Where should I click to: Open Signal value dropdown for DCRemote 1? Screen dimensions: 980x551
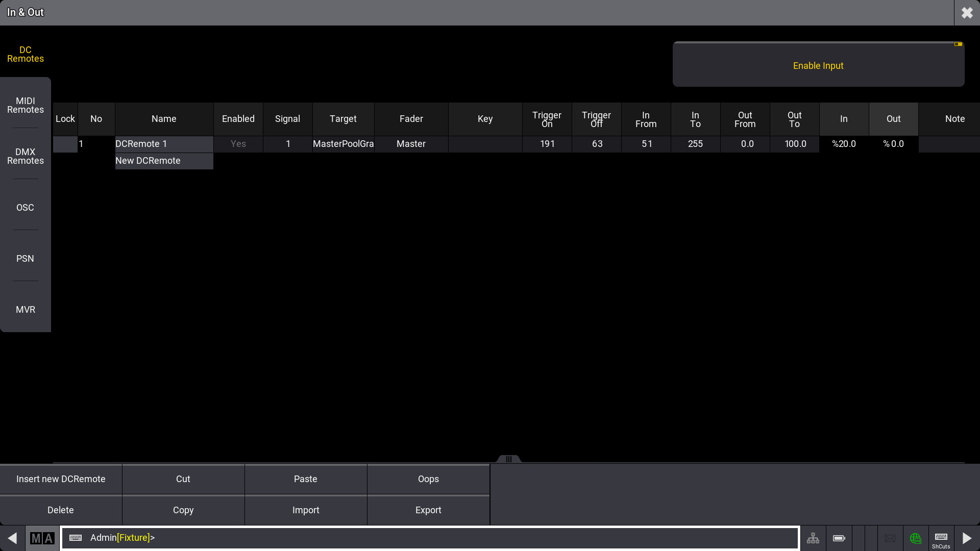coord(287,143)
